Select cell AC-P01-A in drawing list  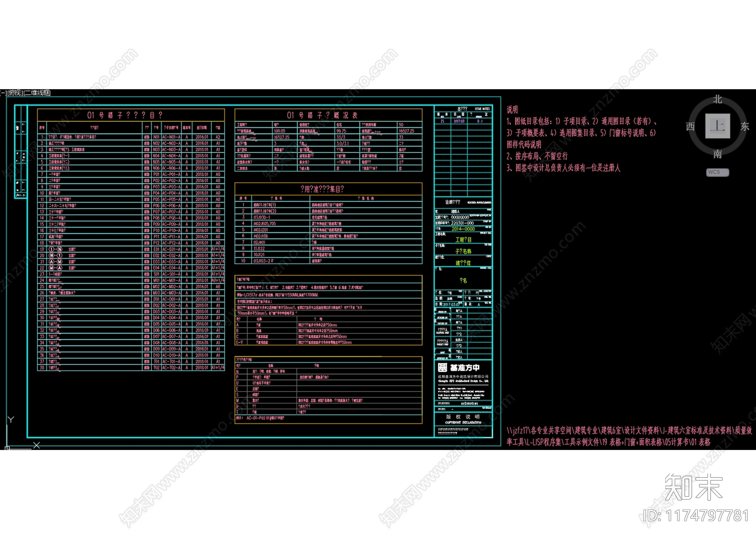pyautogui.click(x=172, y=174)
